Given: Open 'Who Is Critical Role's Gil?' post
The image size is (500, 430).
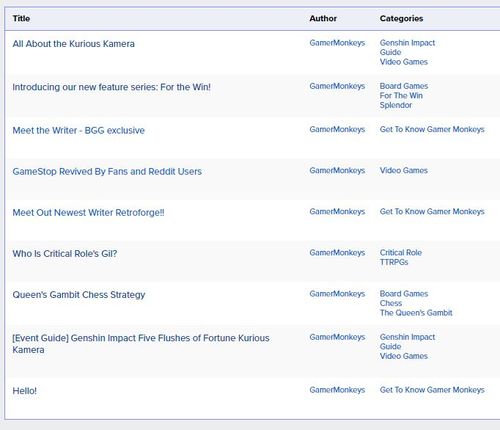Looking at the screenshot, I should coord(65,254).
